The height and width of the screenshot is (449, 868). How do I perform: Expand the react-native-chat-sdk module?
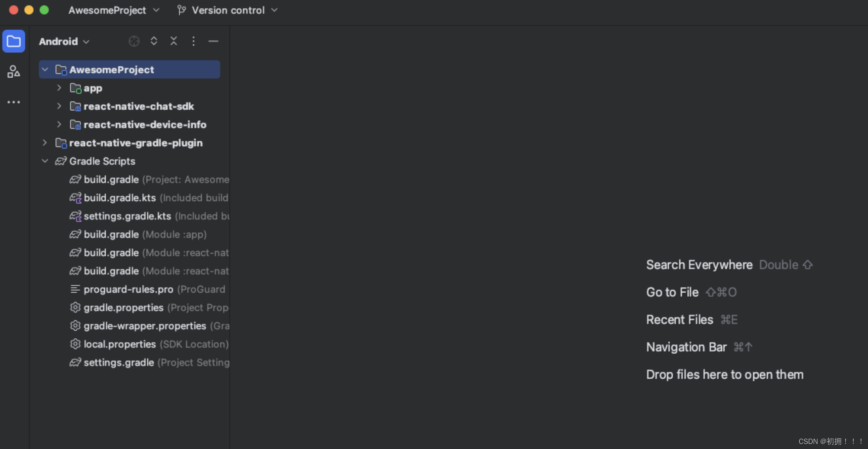coord(59,106)
